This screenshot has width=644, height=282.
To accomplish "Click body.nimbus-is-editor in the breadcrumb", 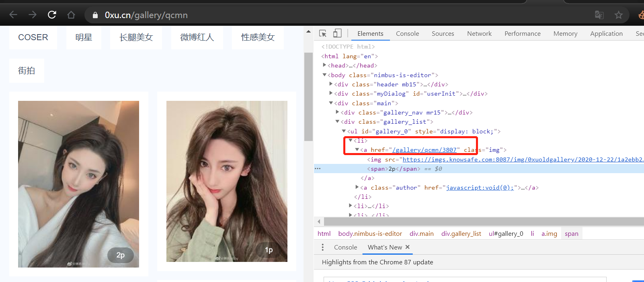I will click(370, 234).
